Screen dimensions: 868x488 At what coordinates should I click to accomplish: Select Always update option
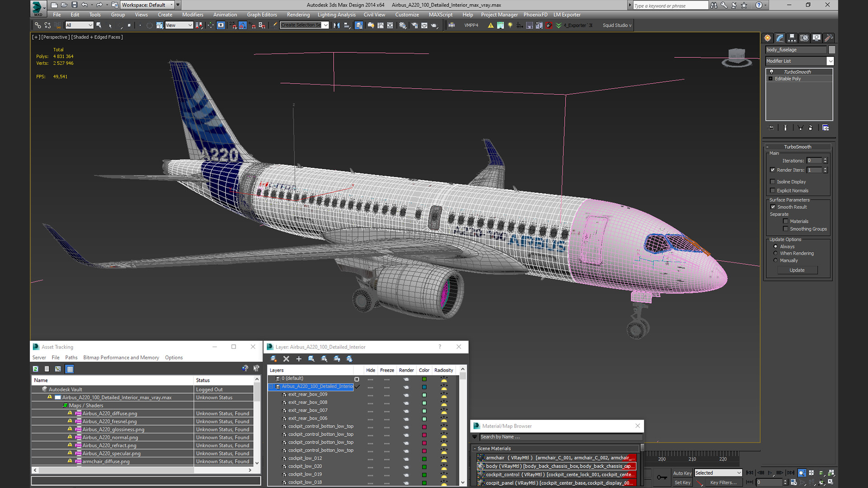point(776,247)
